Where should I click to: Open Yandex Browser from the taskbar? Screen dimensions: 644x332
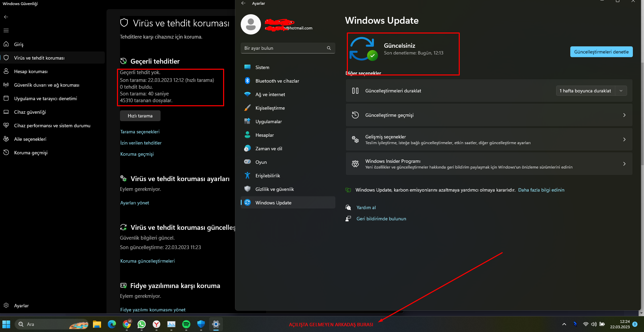(157, 324)
